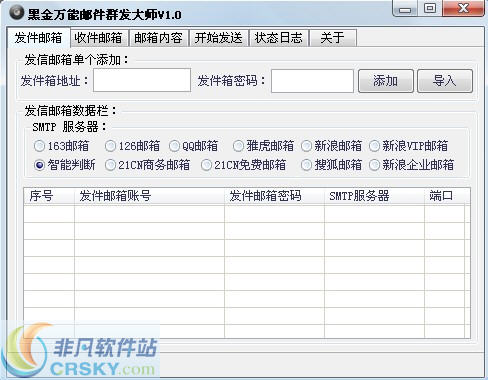Click the 添加 button
This screenshot has height=380, width=488.
click(x=386, y=81)
